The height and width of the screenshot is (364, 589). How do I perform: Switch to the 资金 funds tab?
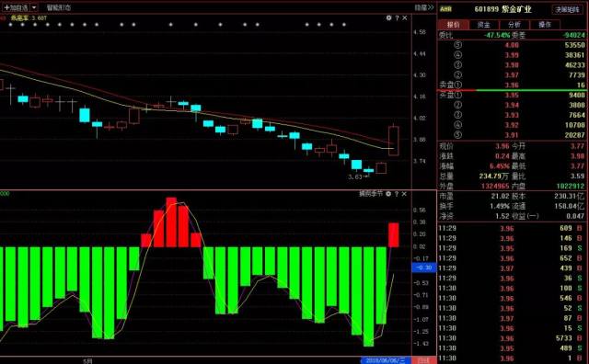484,25
